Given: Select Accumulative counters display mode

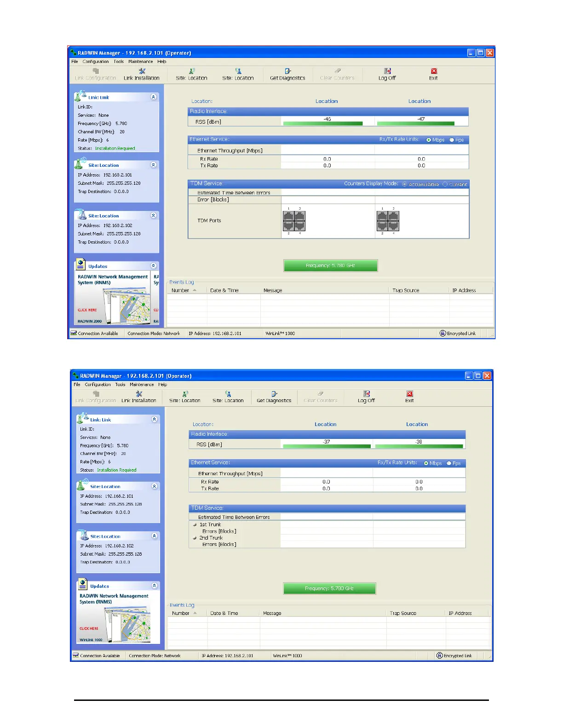Looking at the screenshot, I should (405, 184).
